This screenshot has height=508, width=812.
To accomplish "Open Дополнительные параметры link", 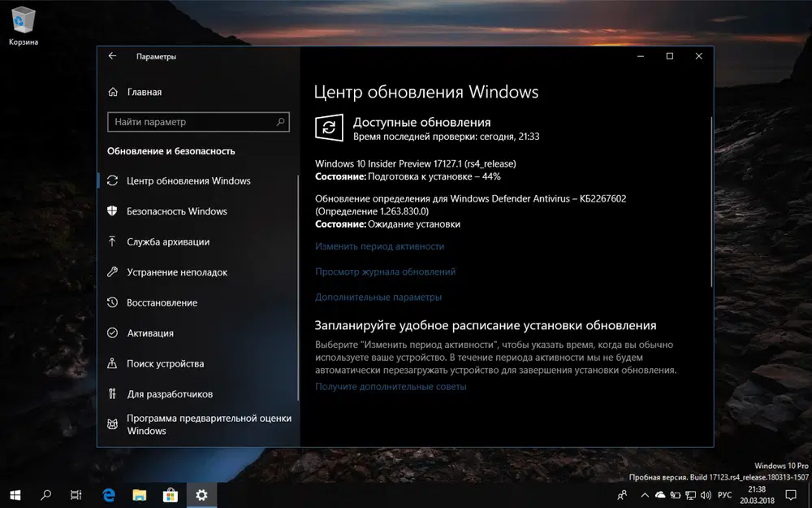I will pos(378,297).
